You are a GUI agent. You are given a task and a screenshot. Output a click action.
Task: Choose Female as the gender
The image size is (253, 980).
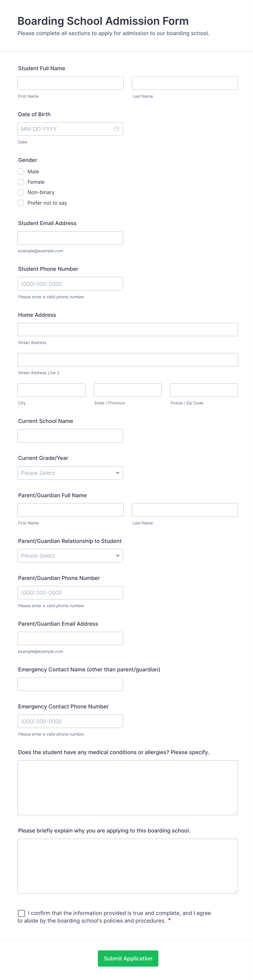[x=21, y=182]
